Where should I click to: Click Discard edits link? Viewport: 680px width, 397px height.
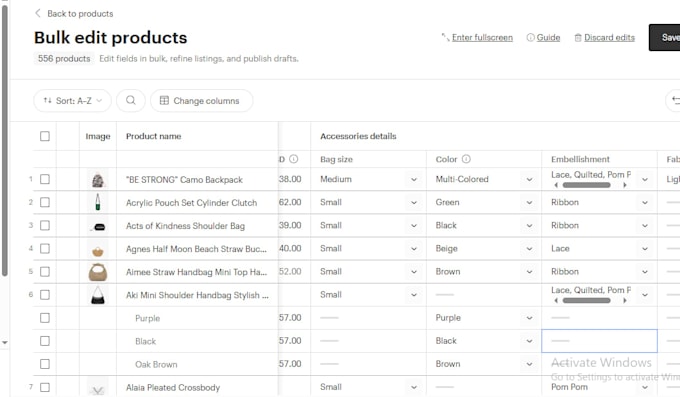pyautogui.click(x=609, y=37)
